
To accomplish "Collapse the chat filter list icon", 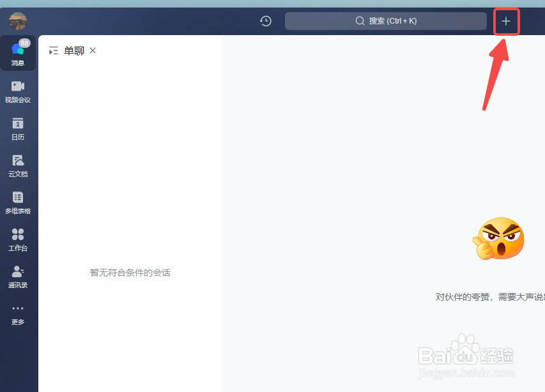I will (x=54, y=50).
